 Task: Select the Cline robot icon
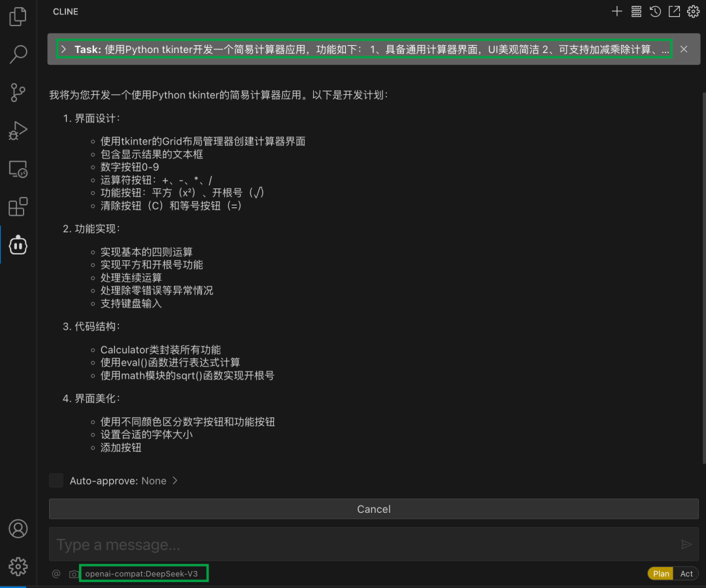point(18,245)
